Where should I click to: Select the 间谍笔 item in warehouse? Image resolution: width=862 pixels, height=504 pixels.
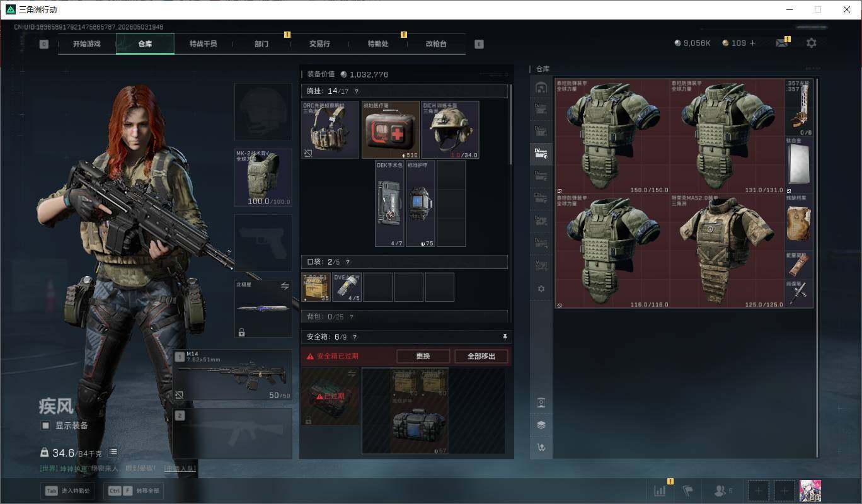pos(799,293)
